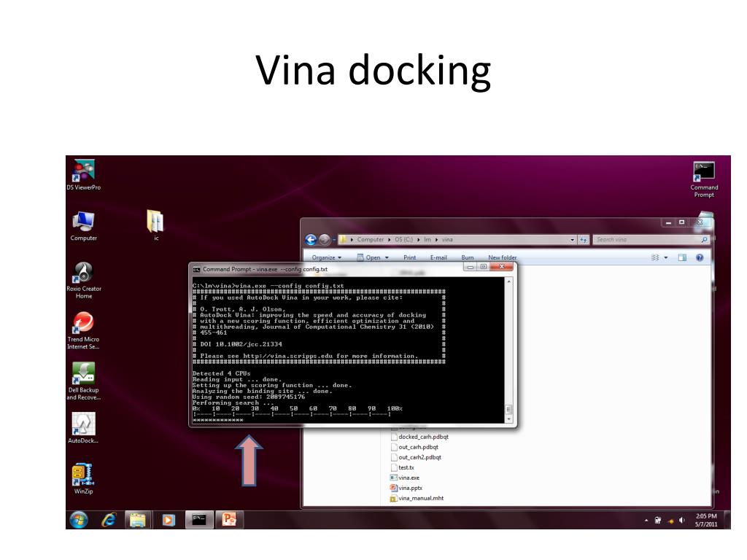The width and height of the screenshot is (747, 560).
Task: Click the volume icon in system tray
Action: coord(682,521)
